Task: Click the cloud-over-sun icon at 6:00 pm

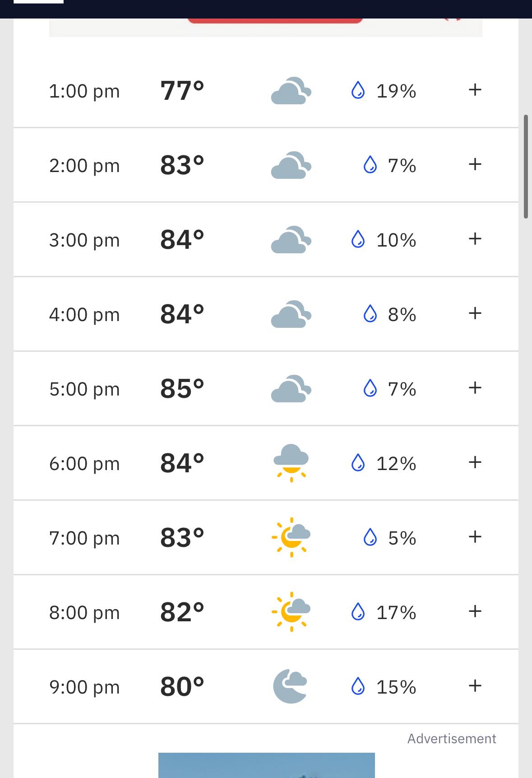Action: click(x=291, y=463)
